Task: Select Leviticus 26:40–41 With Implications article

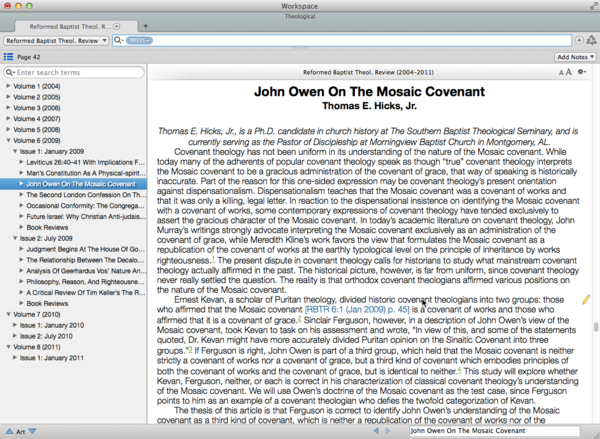Action: coord(86,162)
